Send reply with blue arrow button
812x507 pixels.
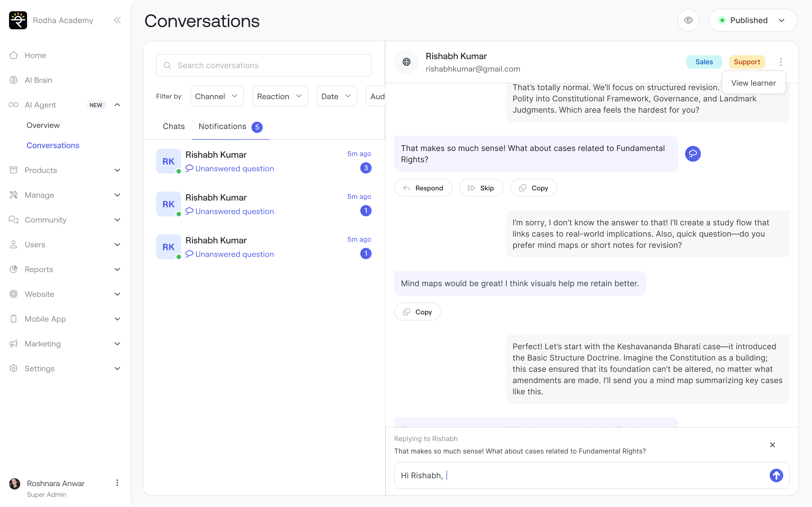click(776, 475)
